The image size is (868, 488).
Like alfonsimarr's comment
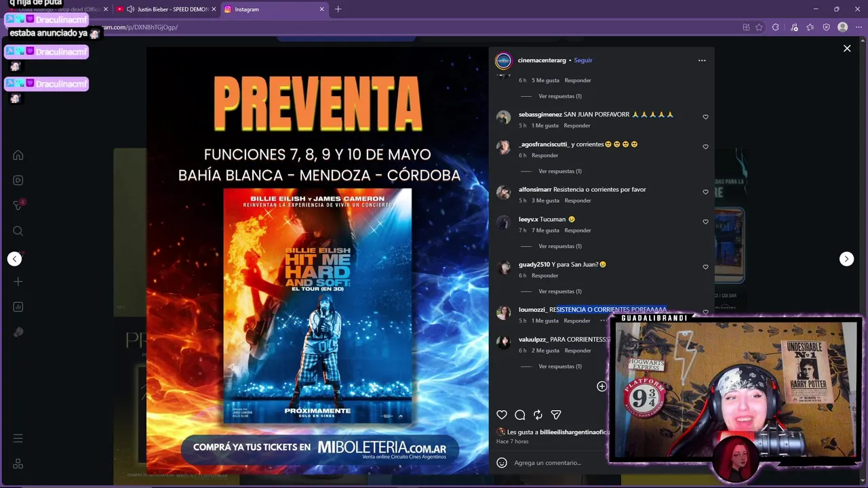pyautogui.click(x=705, y=192)
